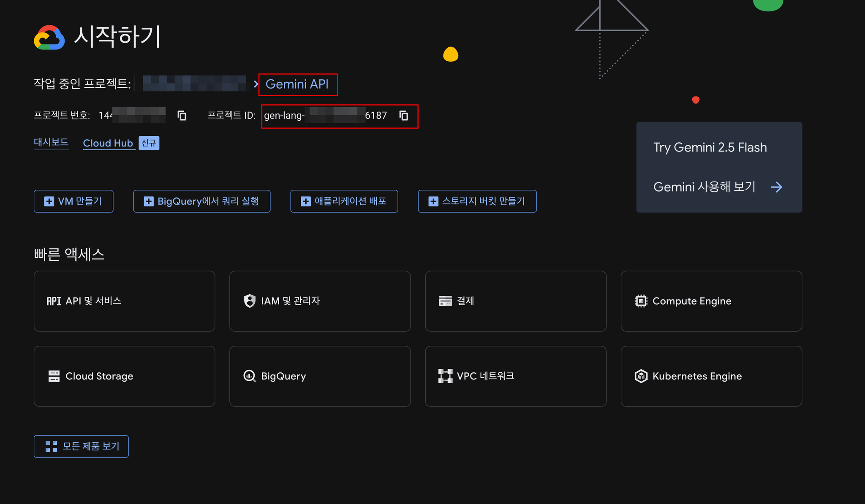The width and height of the screenshot is (865, 504).
Task: Click the 프로젝트 번호 label
Action: click(62, 115)
